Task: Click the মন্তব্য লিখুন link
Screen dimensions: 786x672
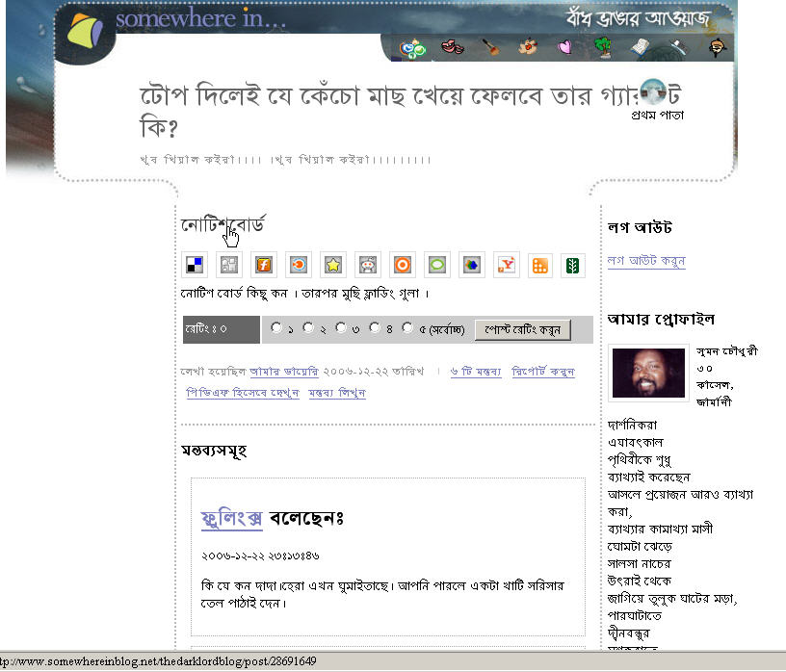Action: [x=337, y=393]
